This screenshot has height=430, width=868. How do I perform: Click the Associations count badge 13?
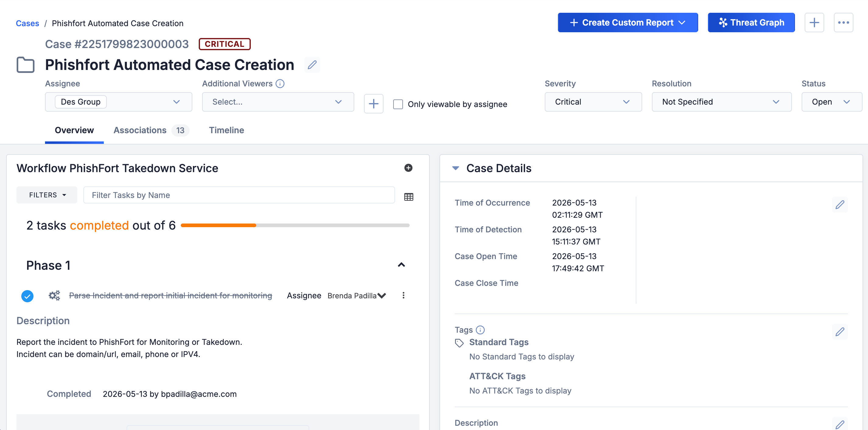180,130
